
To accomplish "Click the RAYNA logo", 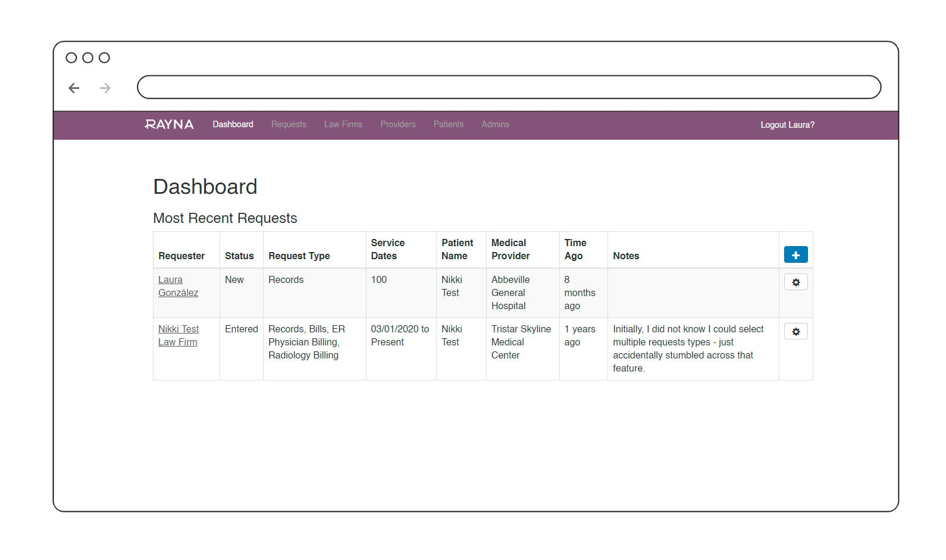I will (x=170, y=124).
